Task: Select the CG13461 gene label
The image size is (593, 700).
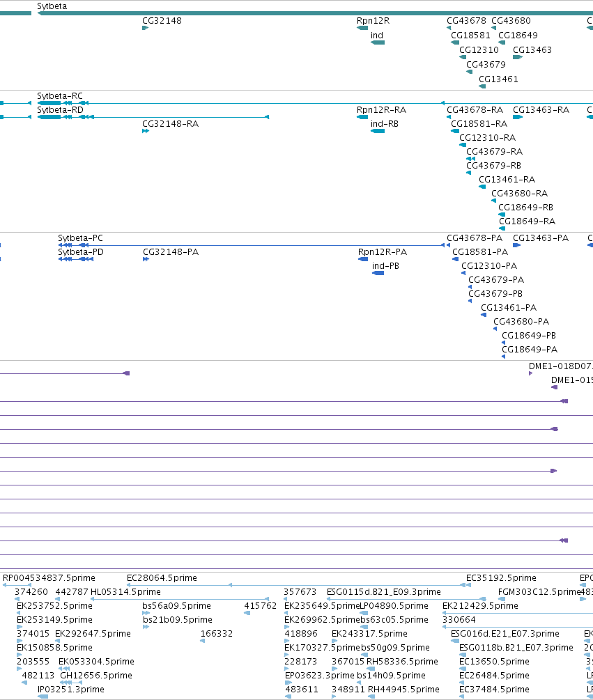Action: (x=498, y=79)
